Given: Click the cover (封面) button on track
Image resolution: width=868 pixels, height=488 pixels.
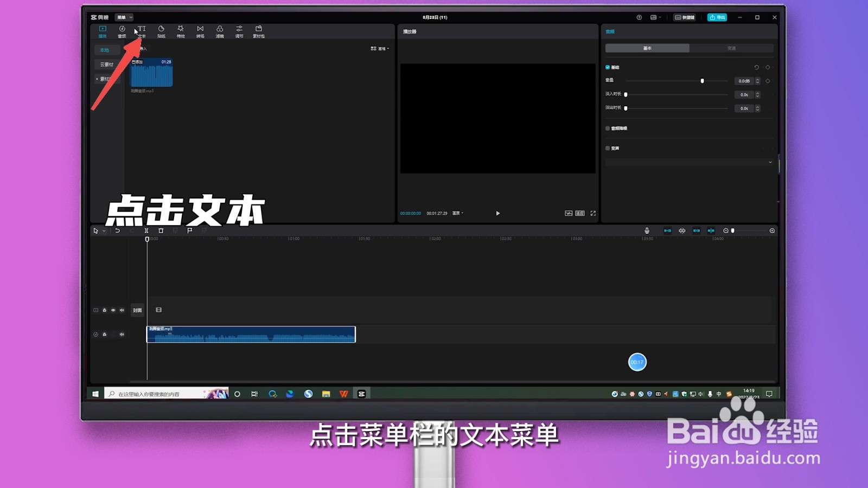Looking at the screenshot, I should coord(137,310).
